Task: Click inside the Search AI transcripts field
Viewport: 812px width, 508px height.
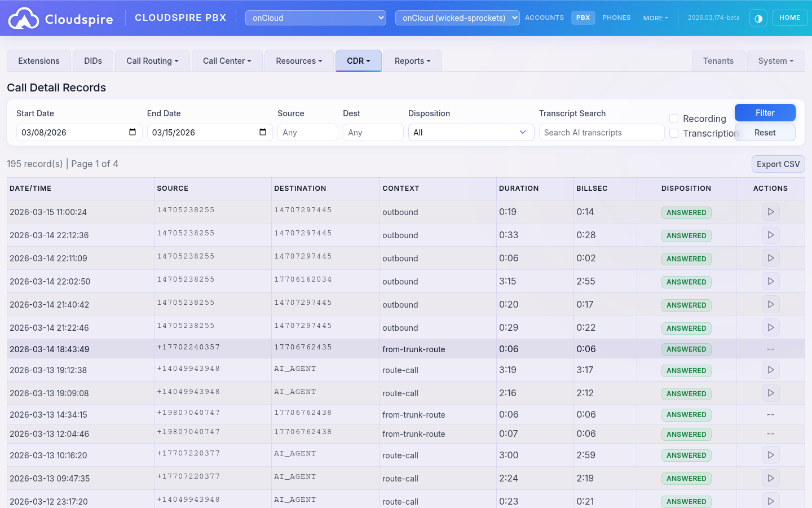Action: [601, 132]
